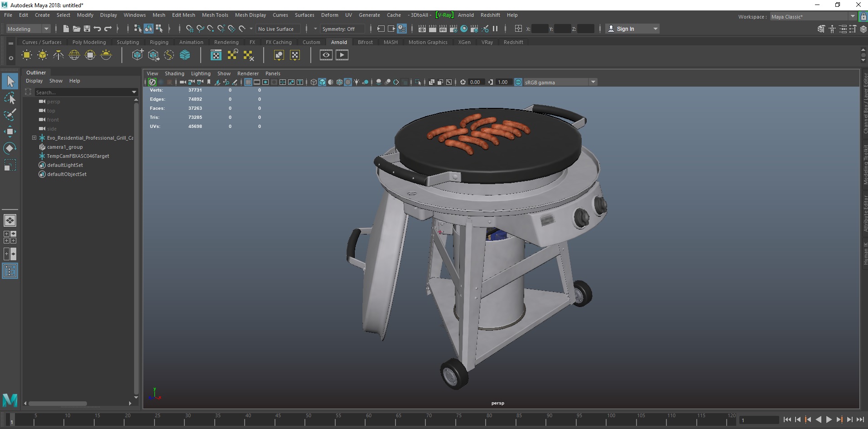Expand the Evo_Residential_Professional_Grill node
868x429 pixels.
34,137
